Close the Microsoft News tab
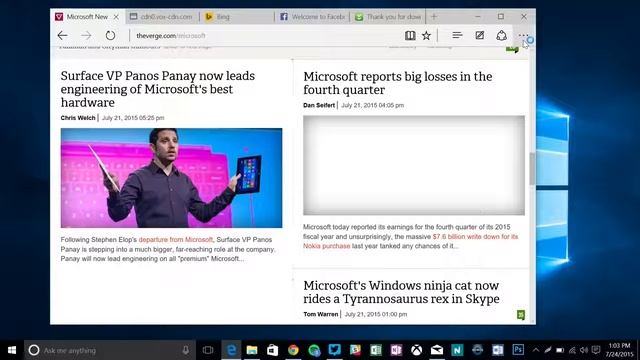This screenshot has width=640, height=360. click(116, 17)
